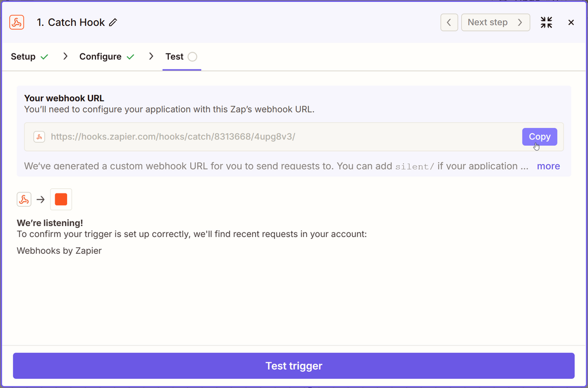This screenshot has width=588, height=388.
Task: Click the green checkmark next to Setup
Action: pyautogui.click(x=44, y=57)
